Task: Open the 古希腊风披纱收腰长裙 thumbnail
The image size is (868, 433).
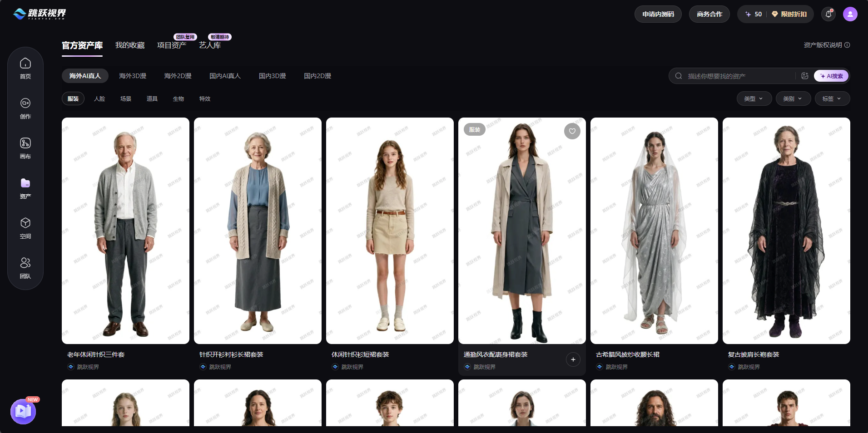Action: pos(654,231)
